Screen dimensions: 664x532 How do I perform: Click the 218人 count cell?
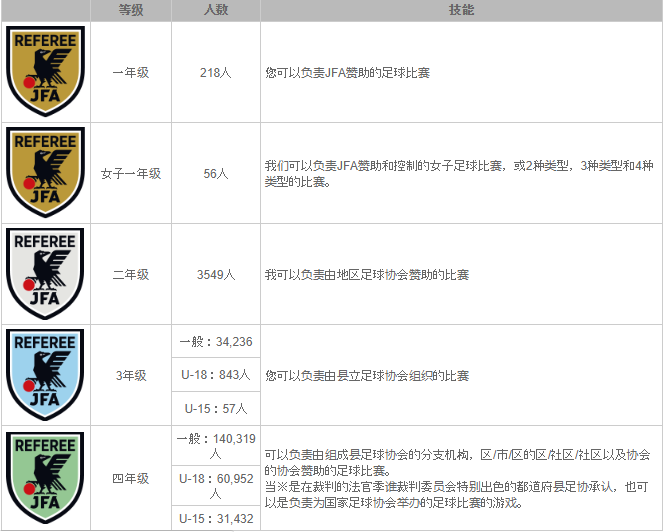pyautogui.click(x=216, y=72)
